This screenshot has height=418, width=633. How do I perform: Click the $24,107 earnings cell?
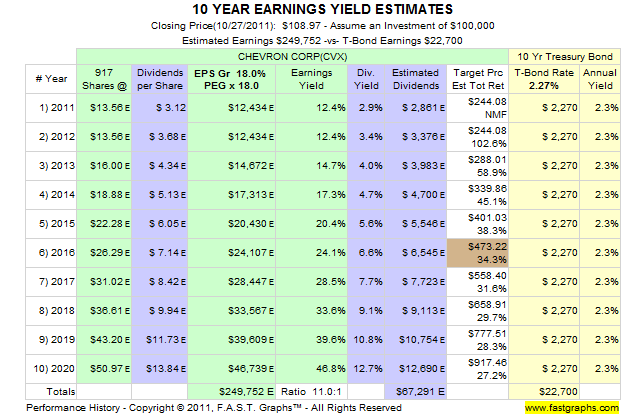tap(231, 253)
